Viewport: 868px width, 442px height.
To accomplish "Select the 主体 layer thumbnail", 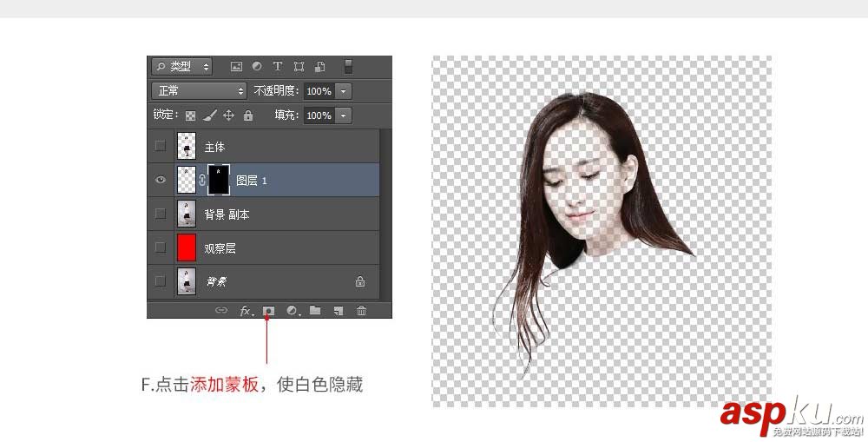I will point(187,146).
